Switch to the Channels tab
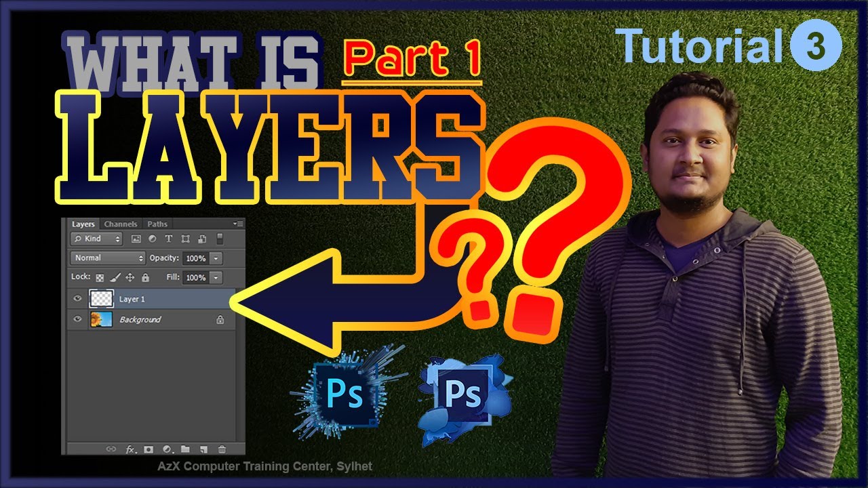The height and width of the screenshot is (488, 868). coord(121,224)
